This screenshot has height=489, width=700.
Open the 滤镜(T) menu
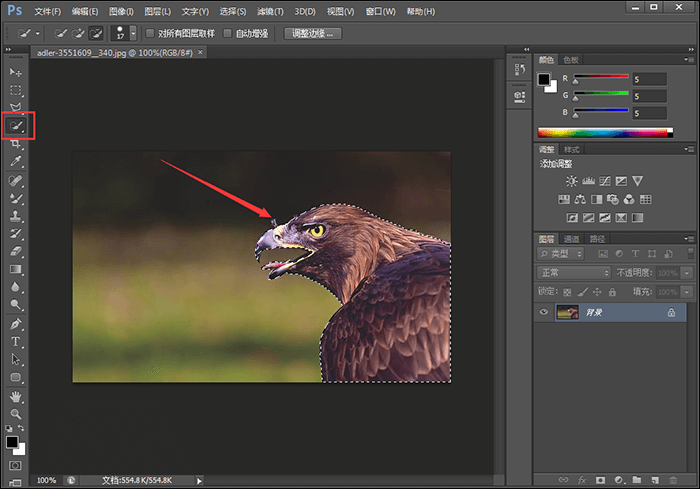pyautogui.click(x=270, y=12)
